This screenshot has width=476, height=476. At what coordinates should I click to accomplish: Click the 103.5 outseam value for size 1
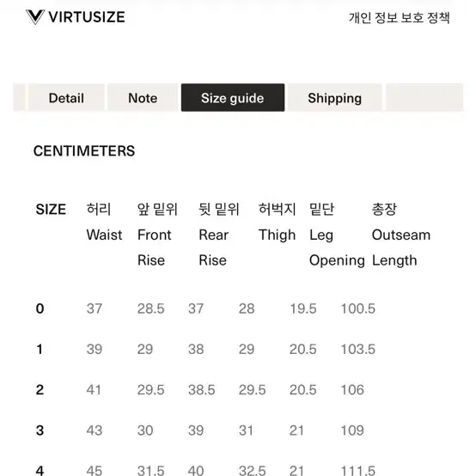click(x=358, y=349)
